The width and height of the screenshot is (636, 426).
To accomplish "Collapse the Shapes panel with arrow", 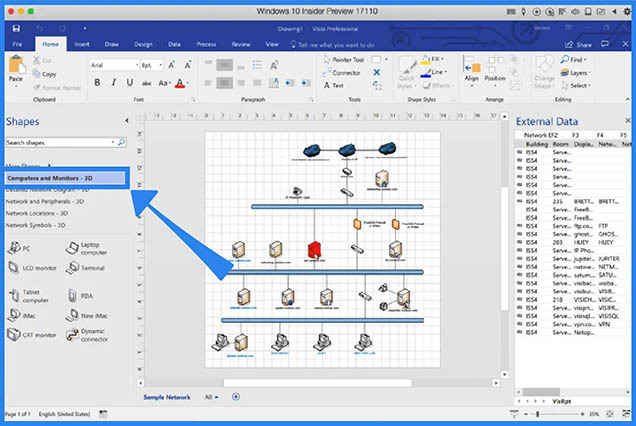I will tap(126, 121).
